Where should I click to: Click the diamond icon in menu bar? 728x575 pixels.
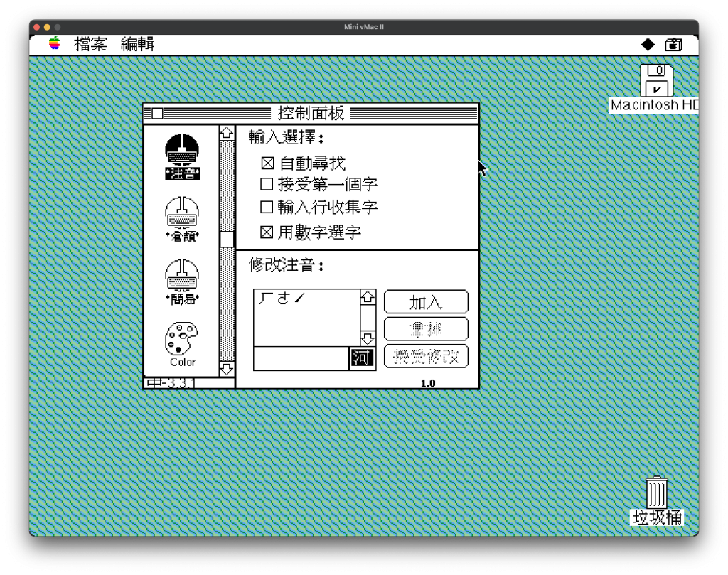pyautogui.click(x=648, y=45)
